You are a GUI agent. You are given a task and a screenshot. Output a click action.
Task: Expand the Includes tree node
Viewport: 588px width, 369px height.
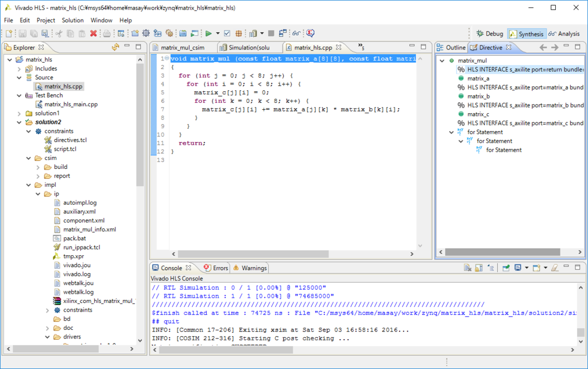click(x=19, y=69)
